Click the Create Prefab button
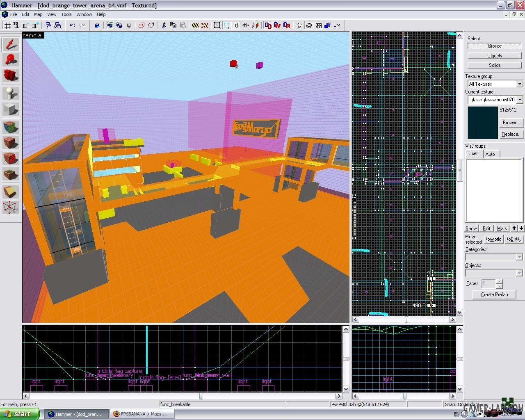The height and width of the screenshot is (420, 525). tap(494, 294)
